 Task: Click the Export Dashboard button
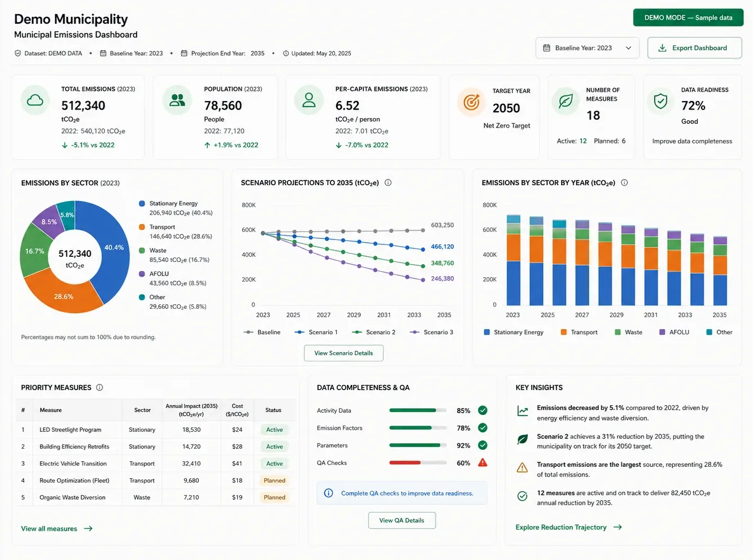[x=694, y=48]
